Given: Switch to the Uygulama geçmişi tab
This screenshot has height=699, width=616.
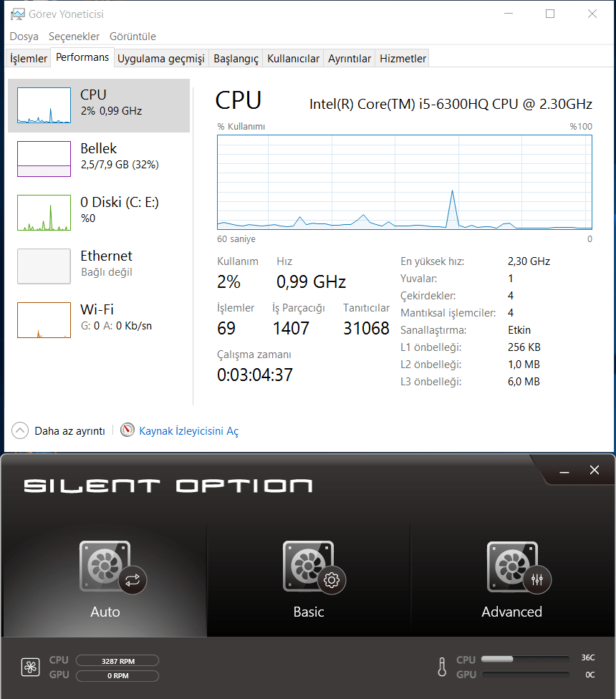Looking at the screenshot, I should click(161, 59).
